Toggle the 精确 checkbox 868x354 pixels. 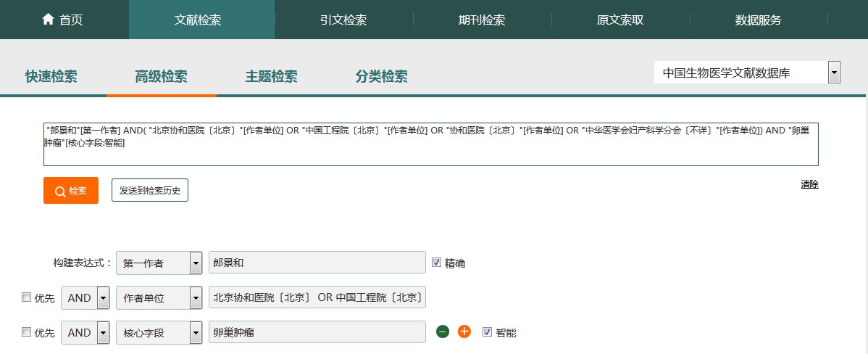click(x=436, y=263)
